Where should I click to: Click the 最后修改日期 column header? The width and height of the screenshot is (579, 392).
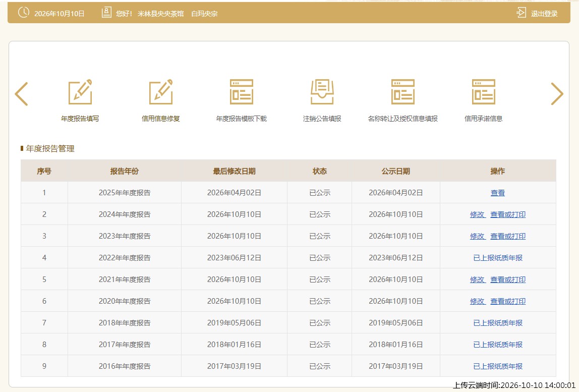tap(234, 171)
